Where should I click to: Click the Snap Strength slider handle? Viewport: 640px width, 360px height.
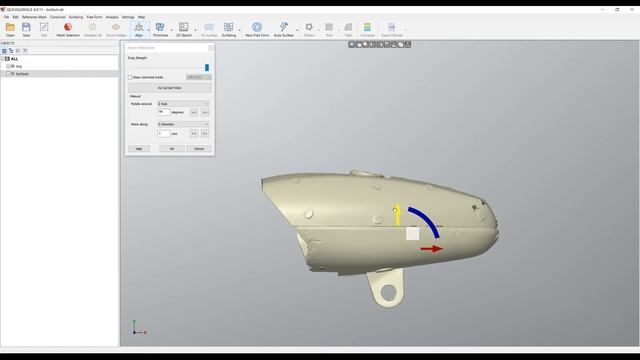207,67
